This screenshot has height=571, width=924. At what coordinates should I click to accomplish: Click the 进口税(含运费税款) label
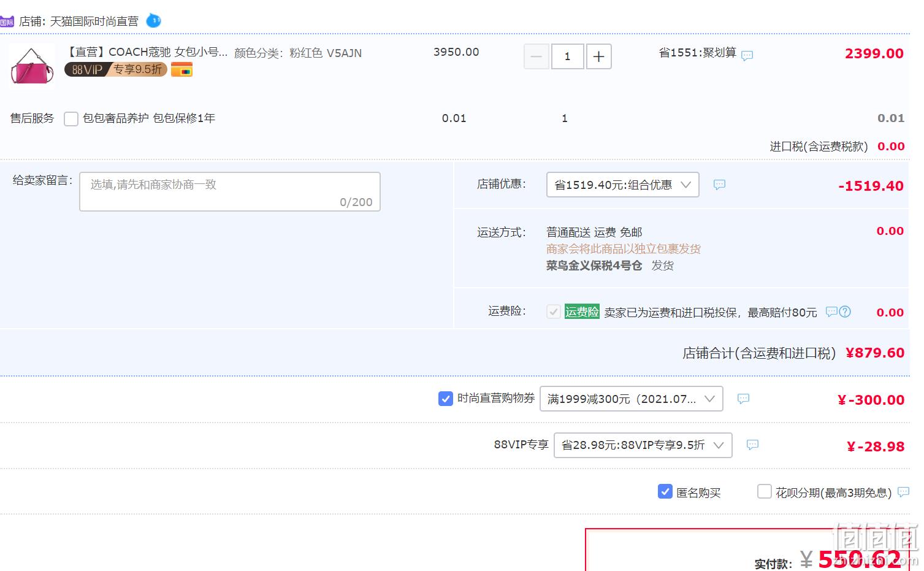(819, 147)
